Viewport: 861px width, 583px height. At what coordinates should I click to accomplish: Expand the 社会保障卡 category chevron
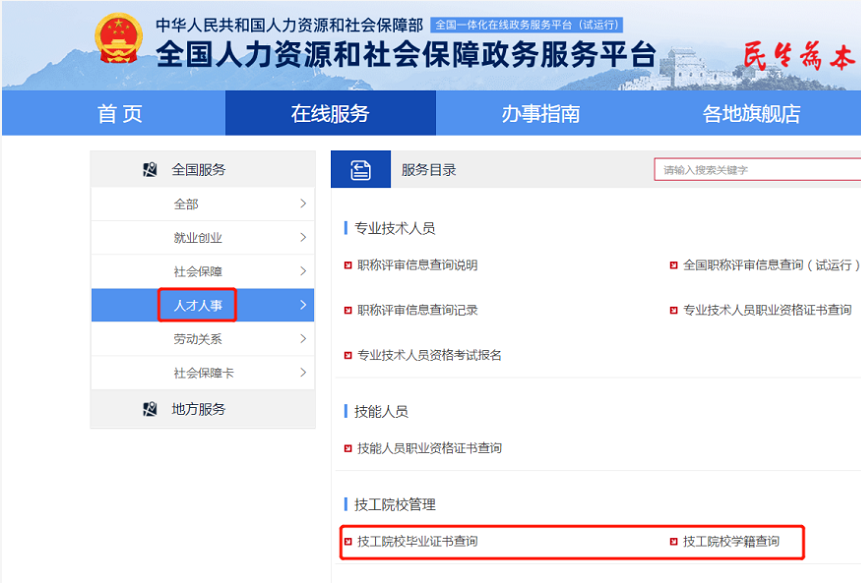tap(303, 373)
